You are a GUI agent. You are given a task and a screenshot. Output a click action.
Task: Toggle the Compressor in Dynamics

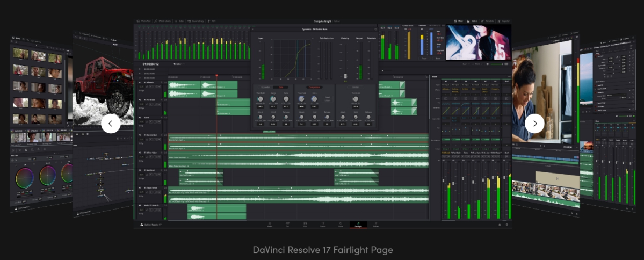pyautogui.click(x=314, y=87)
